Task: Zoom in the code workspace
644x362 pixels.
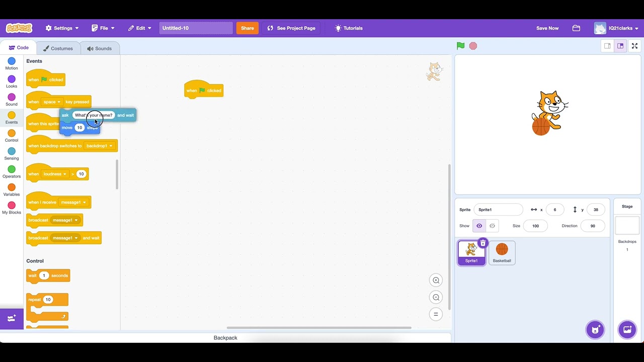Action: point(436,281)
